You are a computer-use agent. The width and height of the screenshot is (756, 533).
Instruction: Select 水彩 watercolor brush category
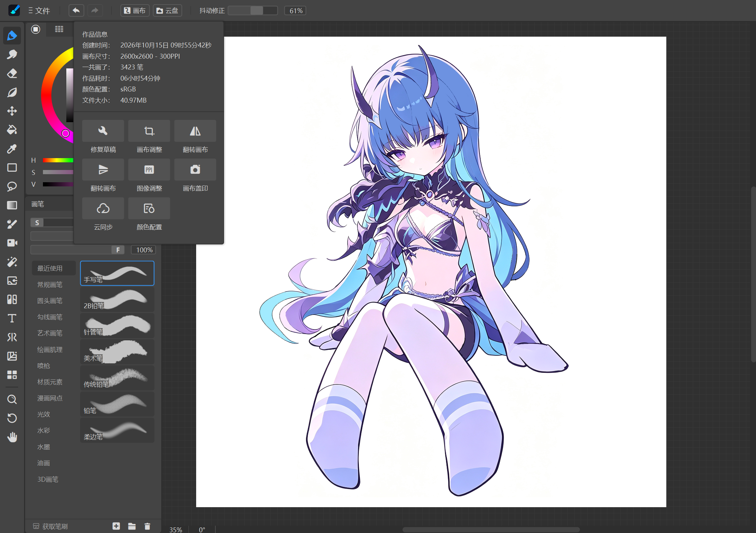click(44, 430)
